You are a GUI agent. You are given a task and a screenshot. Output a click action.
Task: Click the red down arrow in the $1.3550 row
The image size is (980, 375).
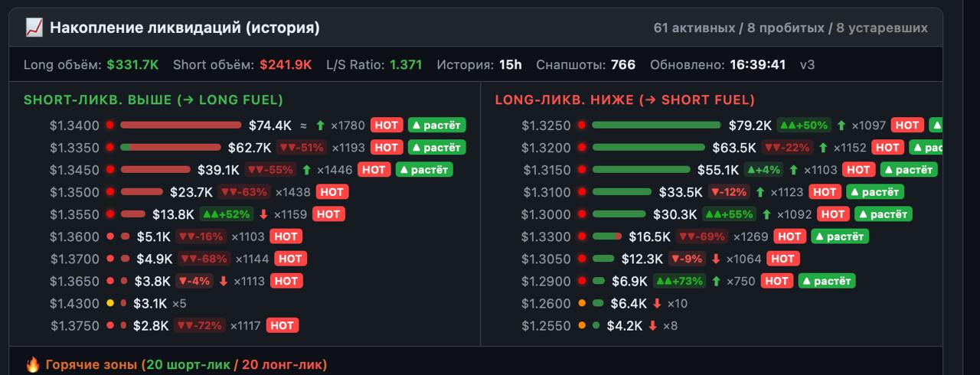(264, 214)
